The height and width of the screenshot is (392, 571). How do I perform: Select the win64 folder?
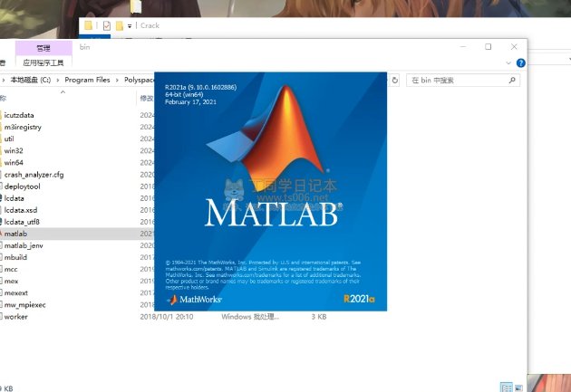point(14,163)
